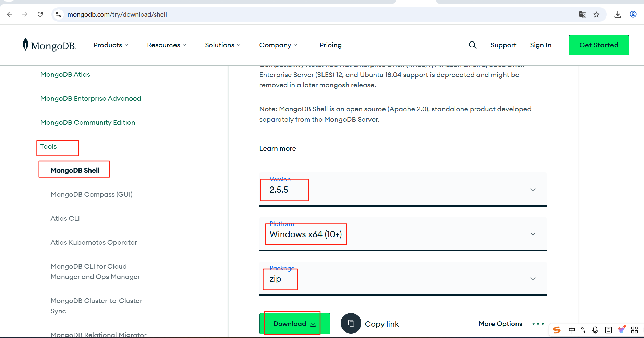Expand the Resources menu
Screen dimensions: 644x338
tap(167, 45)
